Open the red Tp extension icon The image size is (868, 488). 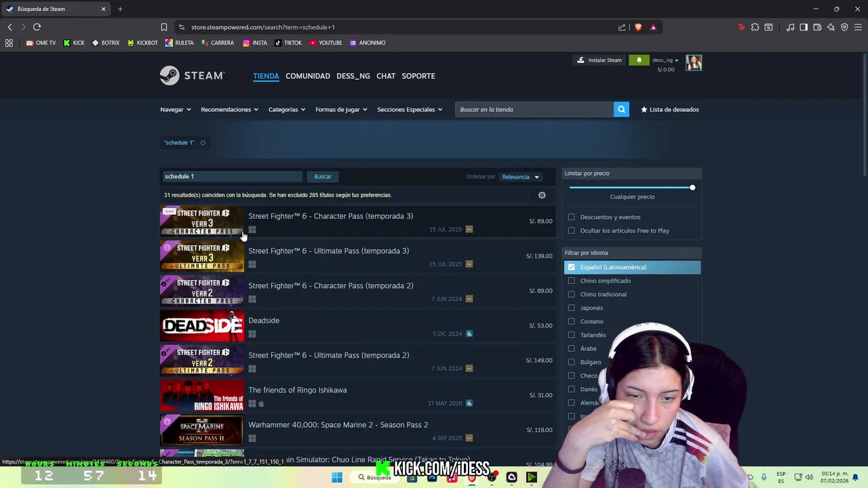(x=741, y=27)
